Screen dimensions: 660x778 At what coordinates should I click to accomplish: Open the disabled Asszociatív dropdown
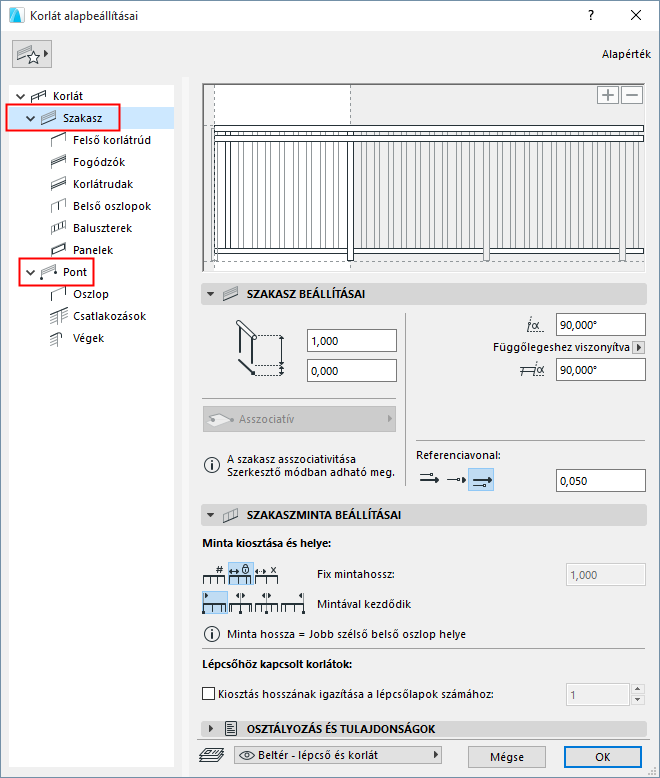coord(299,419)
